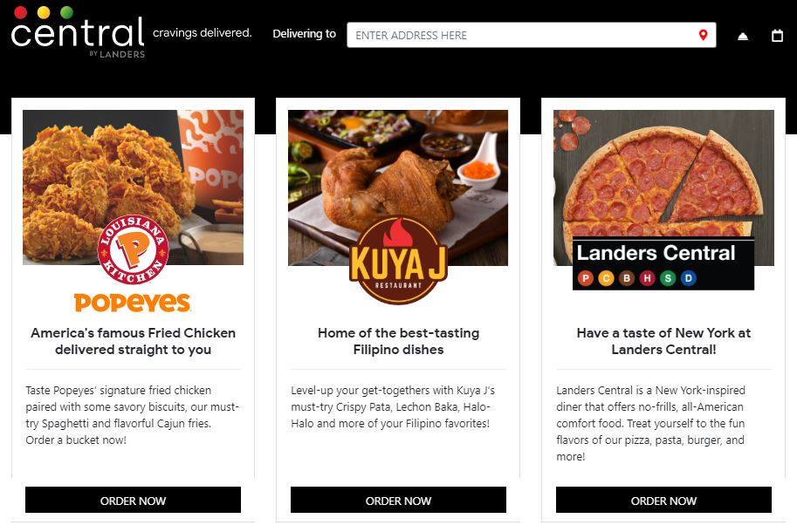This screenshot has width=797, height=532.
Task: Click heading Home of the best-tasting Filipino dishes
Action: click(398, 341)
